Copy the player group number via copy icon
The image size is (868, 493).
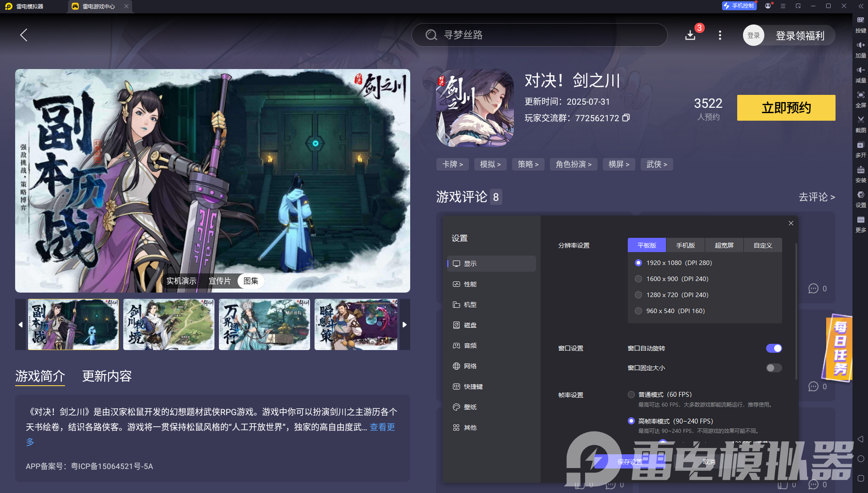[x=626, y=118]
